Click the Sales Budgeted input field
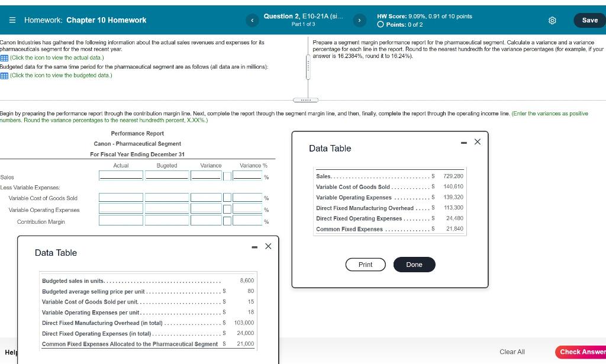 point(167,176)
